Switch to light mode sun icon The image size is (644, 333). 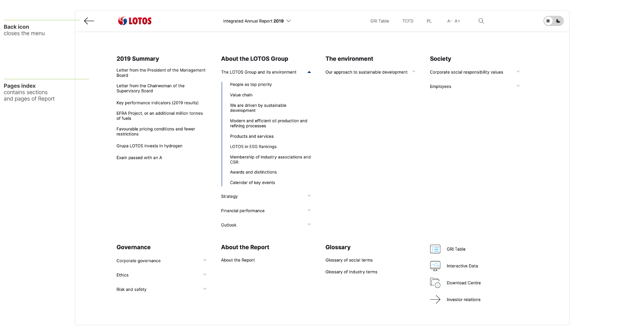pyautogui.click(x=548, y=21)
